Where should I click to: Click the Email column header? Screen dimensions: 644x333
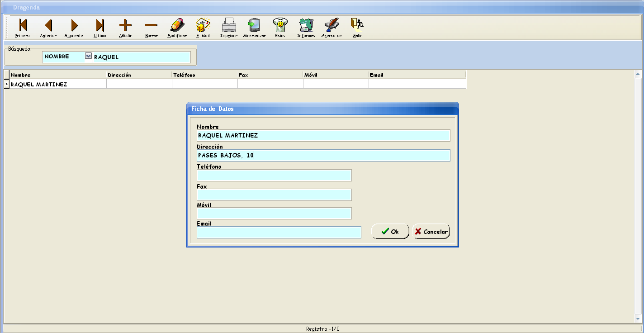tap(417, 75)
